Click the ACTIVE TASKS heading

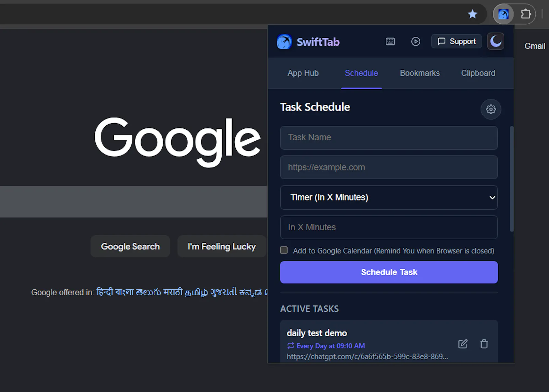pos(309,309)
